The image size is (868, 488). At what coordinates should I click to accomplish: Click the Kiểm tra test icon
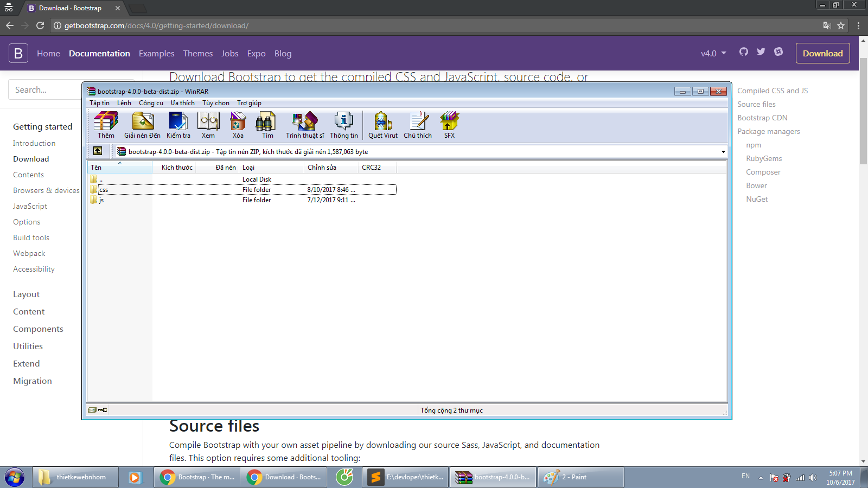(178, 125)
